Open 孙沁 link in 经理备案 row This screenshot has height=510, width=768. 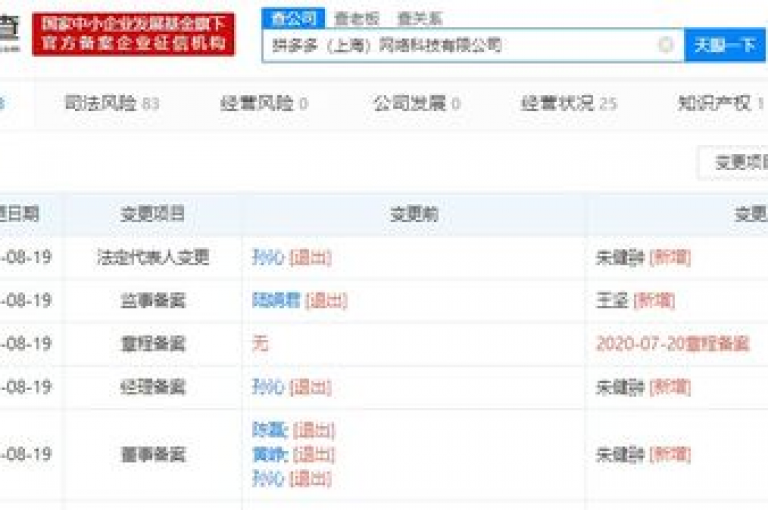(268, 387)
